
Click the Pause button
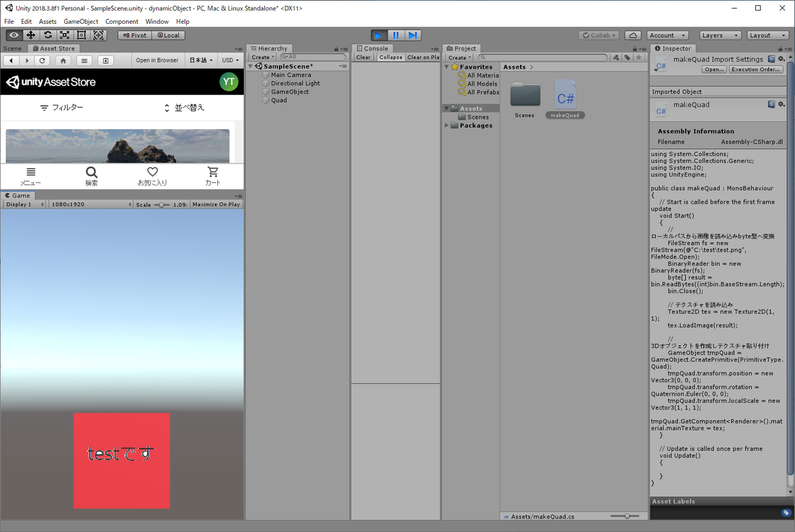[396, 35]
